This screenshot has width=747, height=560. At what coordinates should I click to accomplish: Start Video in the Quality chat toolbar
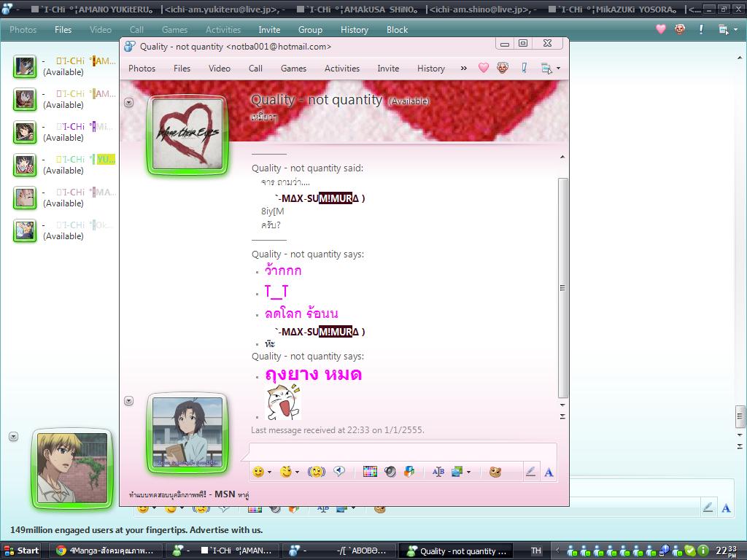click(x=220, y=68)
